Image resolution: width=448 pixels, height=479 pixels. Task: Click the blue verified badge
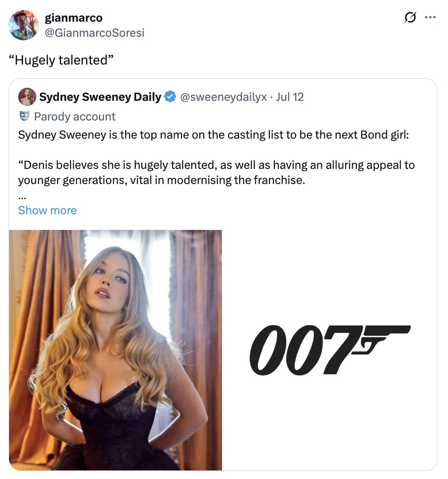point(170,96)
